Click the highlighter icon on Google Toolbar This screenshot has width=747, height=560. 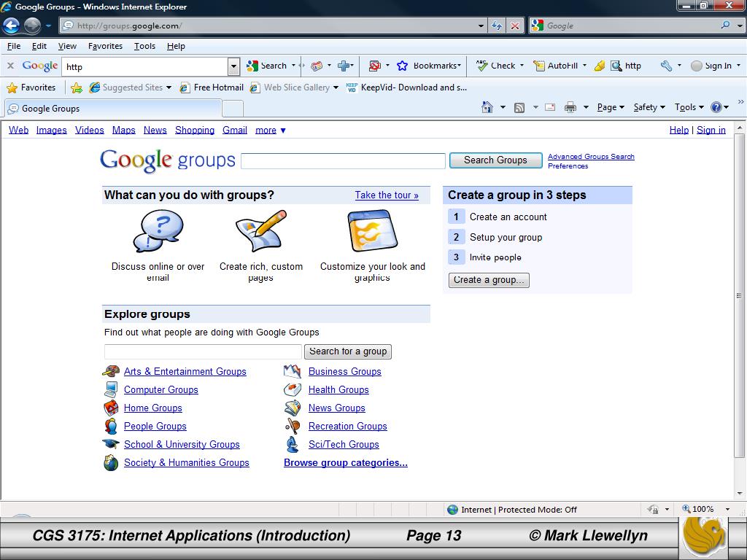pyautogui.click(x=600, y=66)
